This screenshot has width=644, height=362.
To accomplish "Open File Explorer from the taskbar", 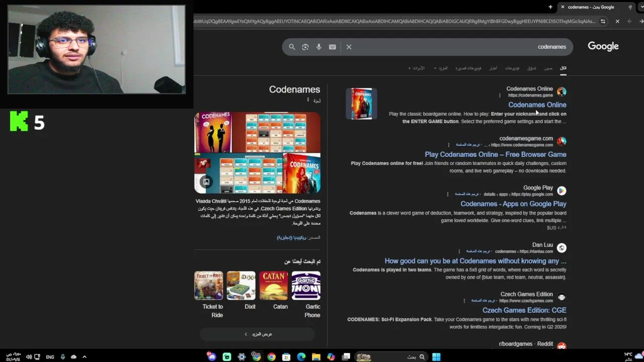I will [x=316, y=357].
